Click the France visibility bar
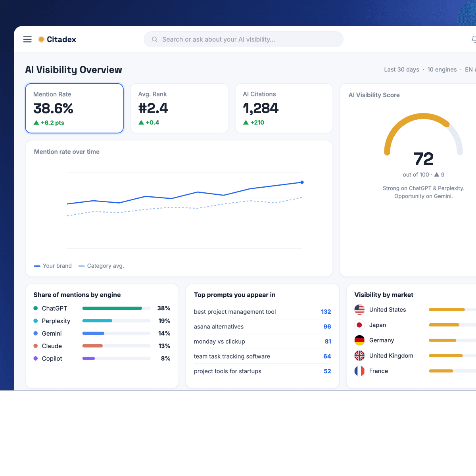Screen dimensions: 476x476 click(x=452, y=371)
